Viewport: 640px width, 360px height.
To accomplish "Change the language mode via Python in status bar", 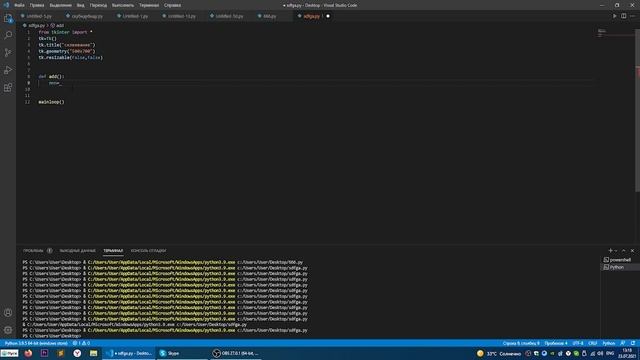I will tap(609, 343).
